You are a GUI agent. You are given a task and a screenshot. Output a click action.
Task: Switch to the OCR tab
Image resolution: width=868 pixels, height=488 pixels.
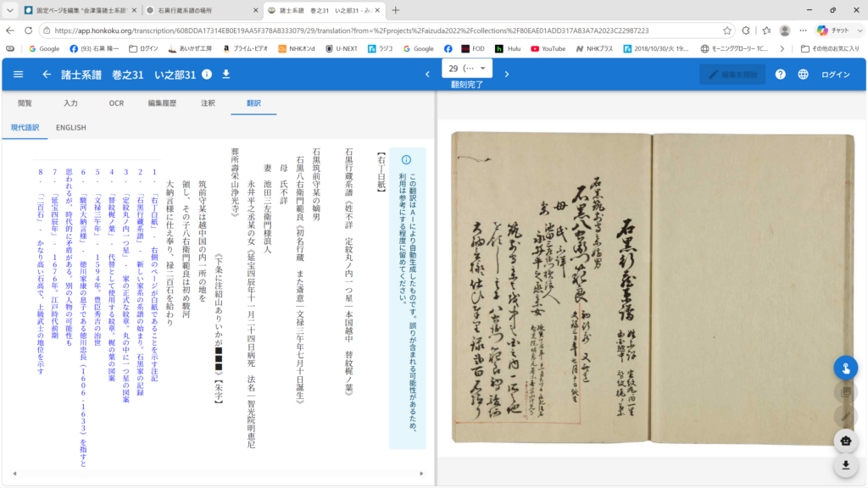point(116,103)
